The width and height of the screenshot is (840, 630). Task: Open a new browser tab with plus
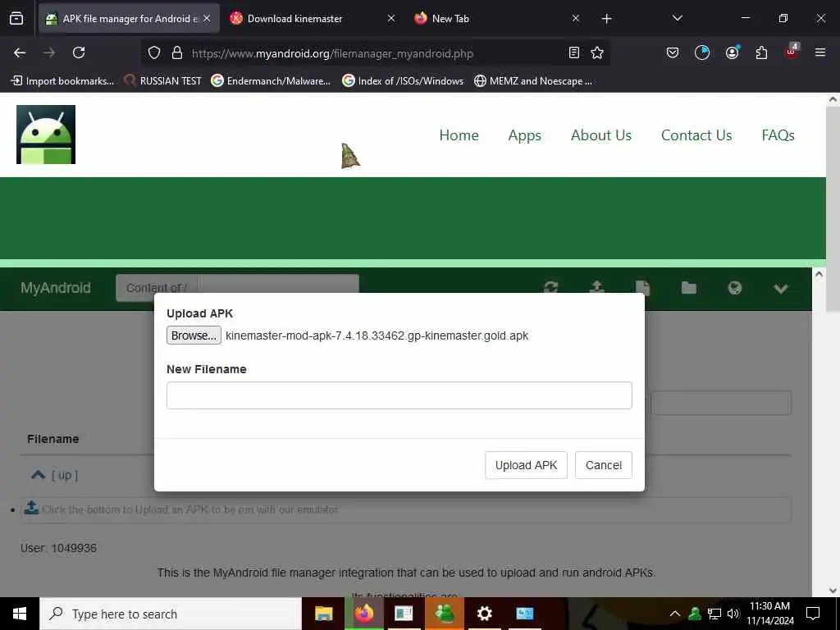pos(606,19)
